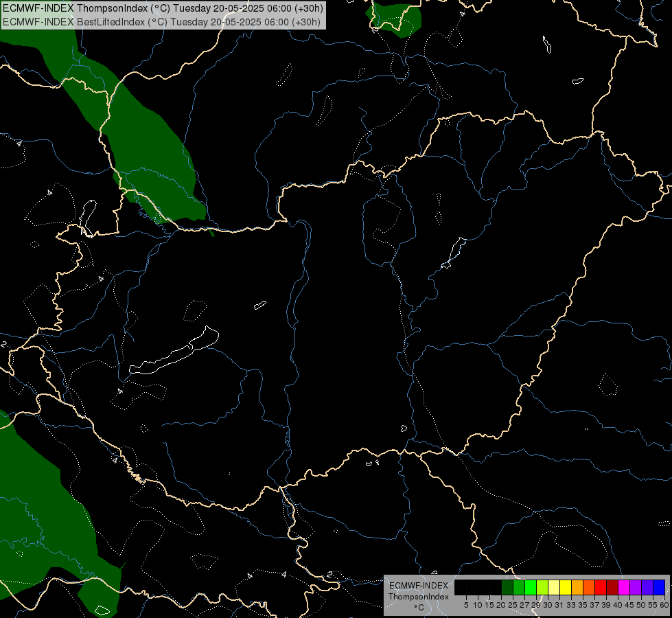Viewport: 672px width, 618px height.
Task: Select the dark green 20–25 legend swatch
Action: click(507, 587)
